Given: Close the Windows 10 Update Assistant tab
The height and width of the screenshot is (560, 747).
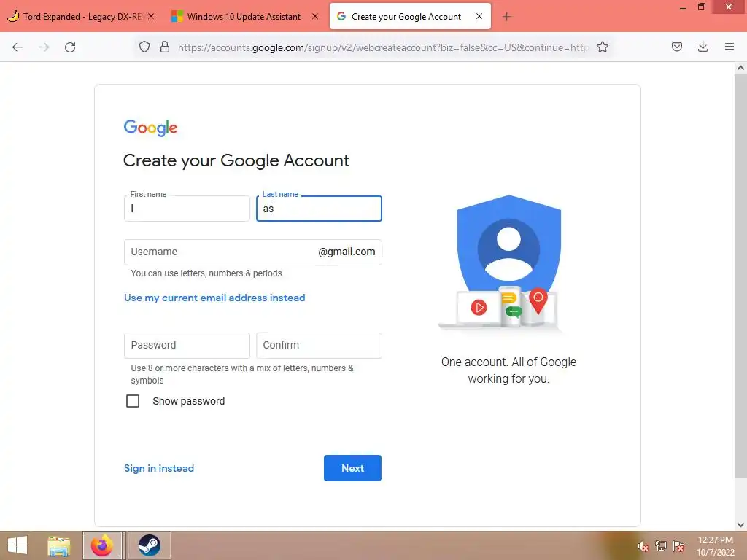Looking at the screenshot, I should (x=315, y=16).
